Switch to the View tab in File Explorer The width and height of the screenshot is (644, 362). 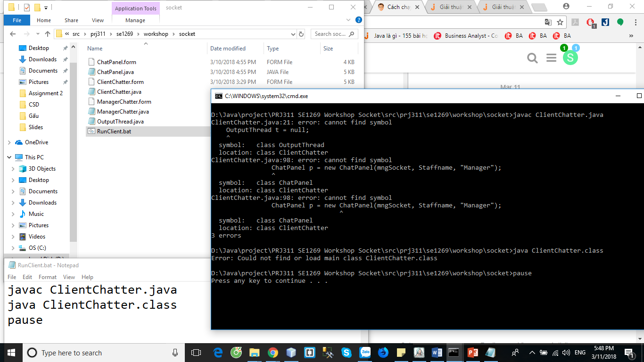coord(98,20)
